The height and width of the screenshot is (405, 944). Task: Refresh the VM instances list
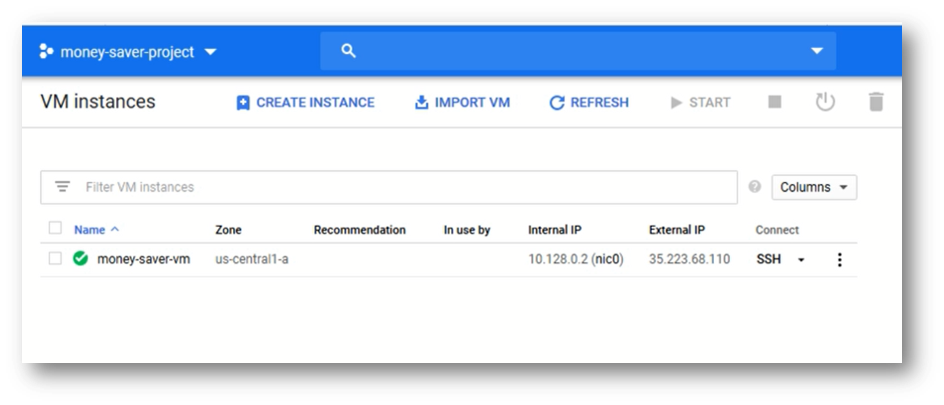point(589,103)
